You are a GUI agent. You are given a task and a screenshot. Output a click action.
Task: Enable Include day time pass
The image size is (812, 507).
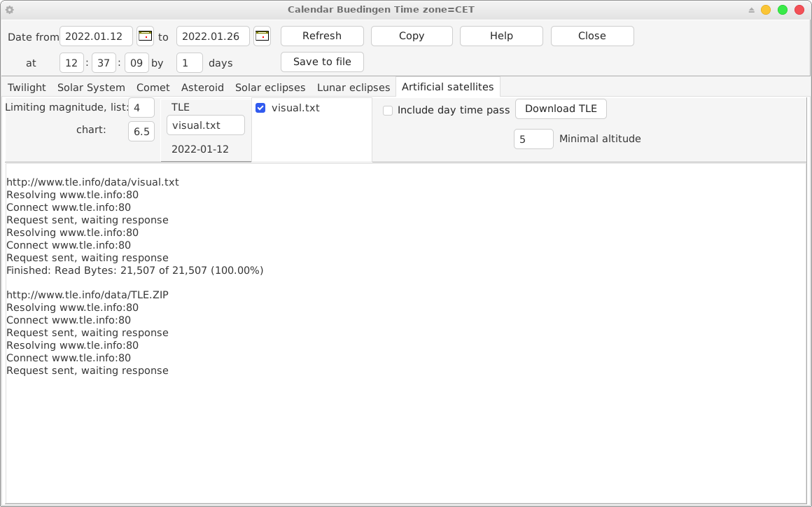pos(388,110)
